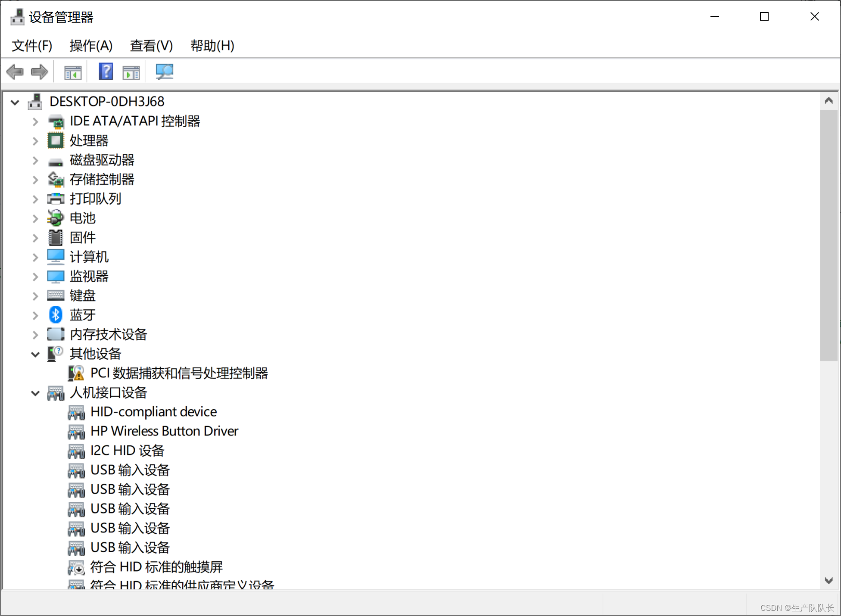Click the Bluetooth (蓝牙) icon
The width and height of the screenshot is (841, 616).
pos(56,315)
